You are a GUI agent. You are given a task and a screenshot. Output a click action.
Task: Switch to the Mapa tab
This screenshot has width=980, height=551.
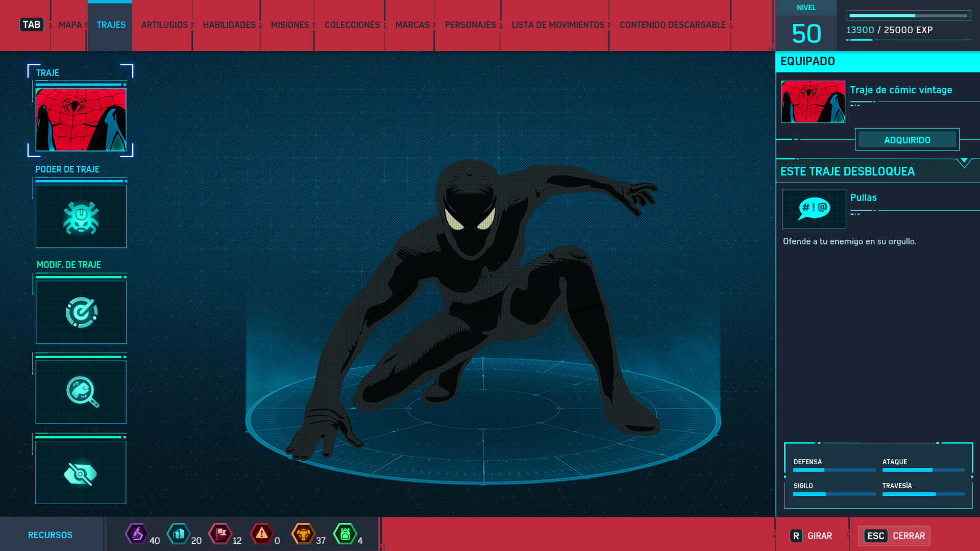pyautogui.click(x=70, y=25)
